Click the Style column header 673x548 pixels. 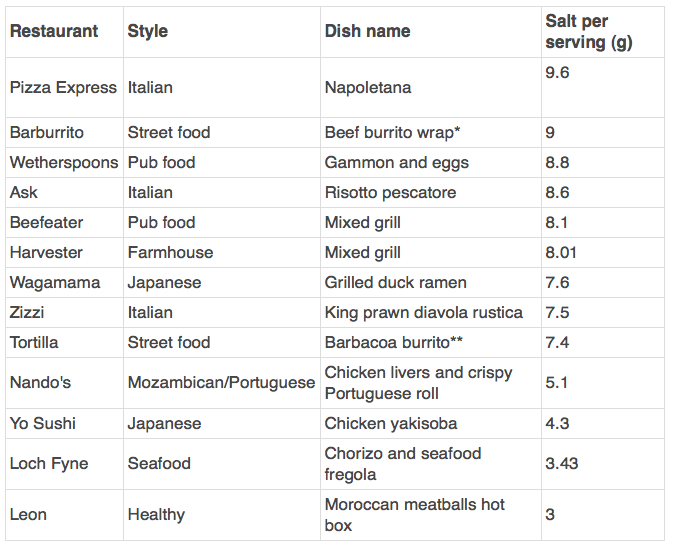click(222, 32)
